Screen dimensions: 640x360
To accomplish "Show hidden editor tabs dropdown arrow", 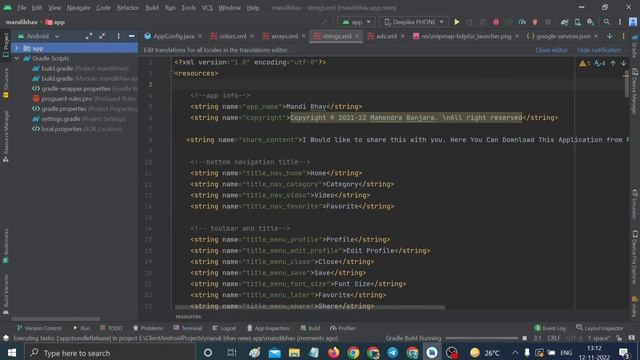I will [609, 36].
